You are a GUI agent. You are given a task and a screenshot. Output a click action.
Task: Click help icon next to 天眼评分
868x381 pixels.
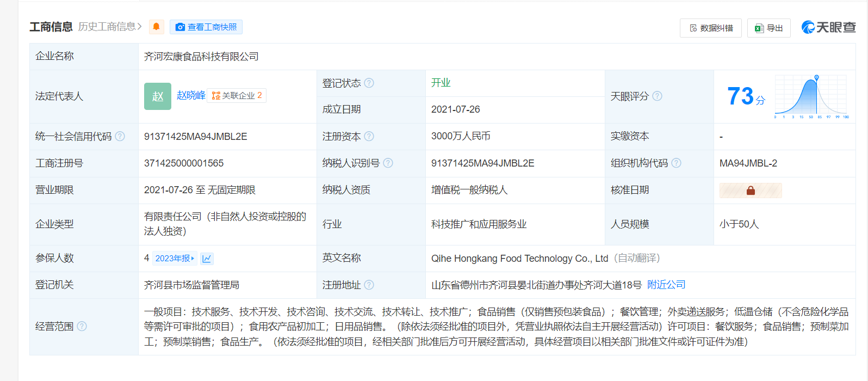point(657,96)
